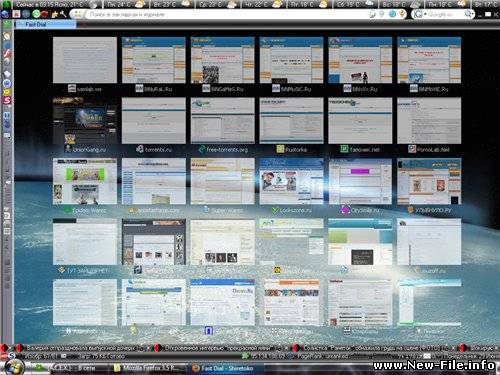This screenshot has height=375, width=500.
Task: Click the red feather icon in left sidebar
Action: tap(7, 54)
